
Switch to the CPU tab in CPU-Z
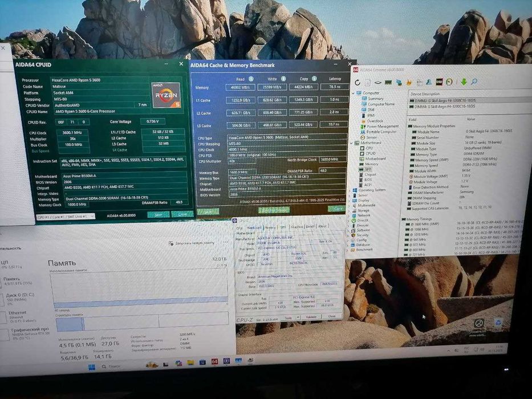coord(239,227)
